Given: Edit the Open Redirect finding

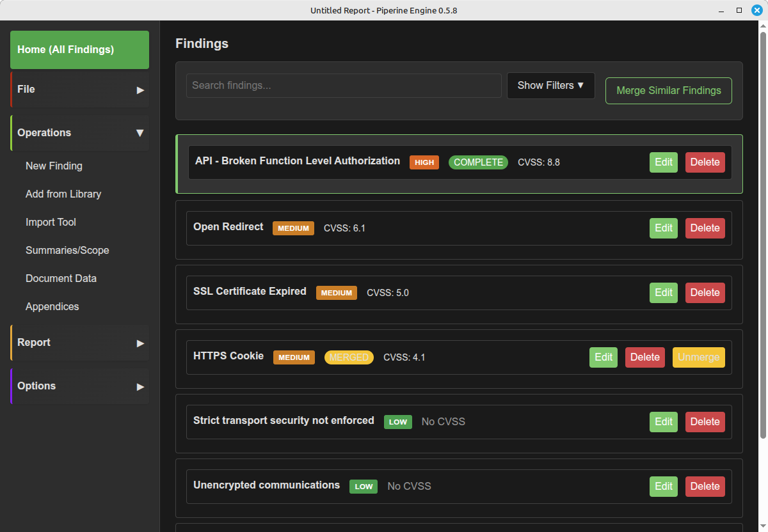Looking at the screenshot, I should point(663,228).
